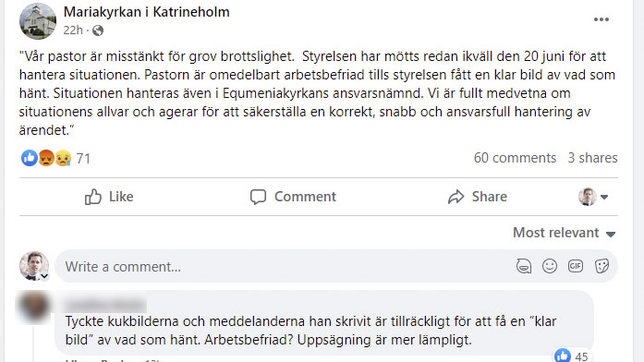View the 3 shares
Screen dimensions: 644x362
point(592,158)
